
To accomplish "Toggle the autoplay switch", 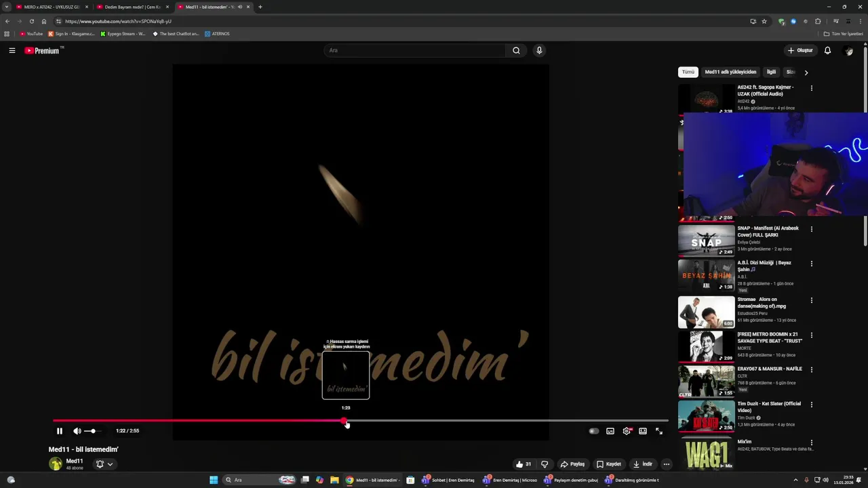I will (x=593, y=431).
